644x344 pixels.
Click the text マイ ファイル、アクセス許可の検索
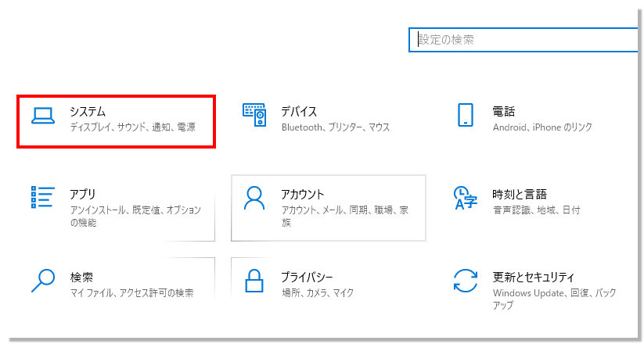(131, 293)
